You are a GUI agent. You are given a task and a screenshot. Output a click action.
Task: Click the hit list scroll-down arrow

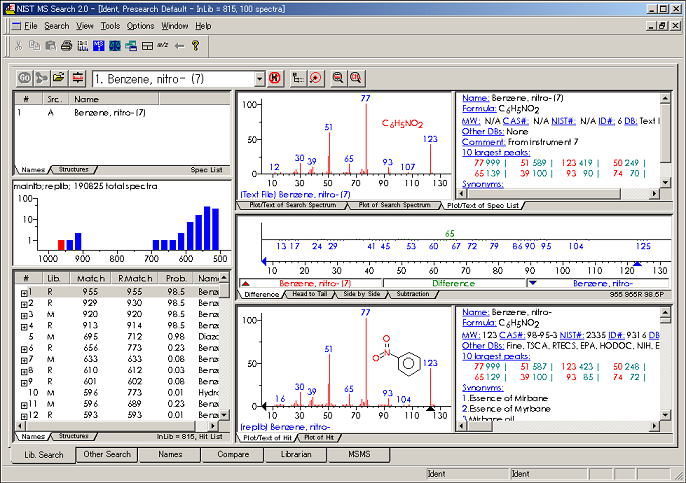[x=224, y=415]
